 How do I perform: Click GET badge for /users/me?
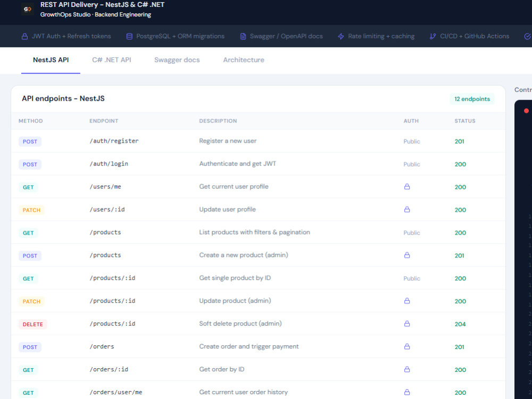pyautogui.click(x=28, y=187)
